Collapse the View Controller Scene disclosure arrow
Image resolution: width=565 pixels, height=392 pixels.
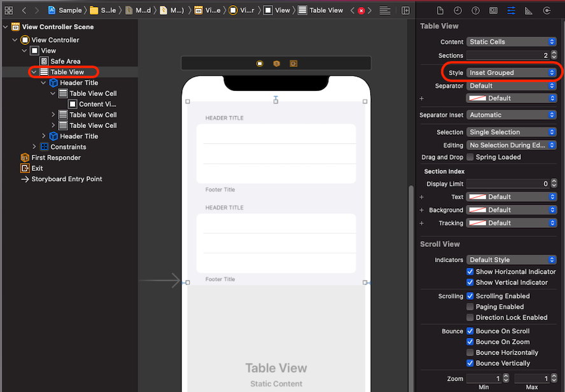5,27
